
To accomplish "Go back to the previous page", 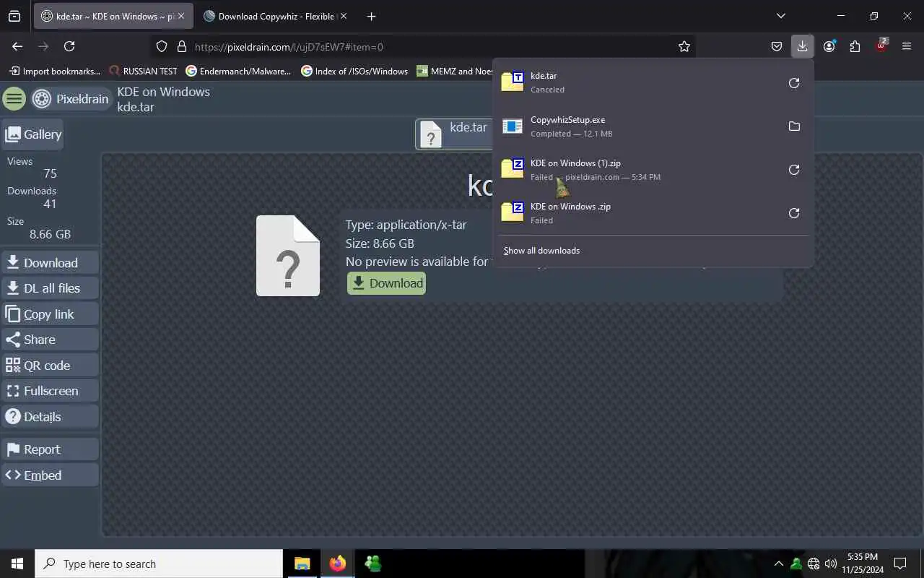I will tap(17, 46).
